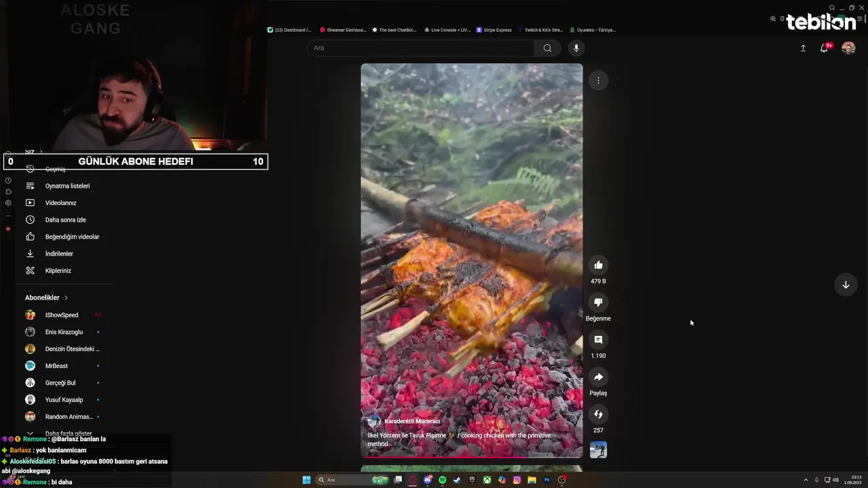Click browser zoom magnifier icon in address bar

(x=773, y=19)
